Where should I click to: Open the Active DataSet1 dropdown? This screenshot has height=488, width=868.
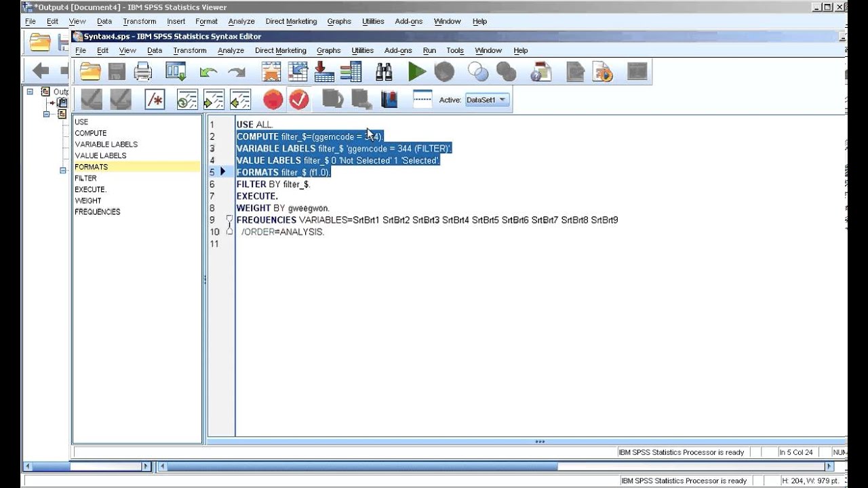[487, 100]
